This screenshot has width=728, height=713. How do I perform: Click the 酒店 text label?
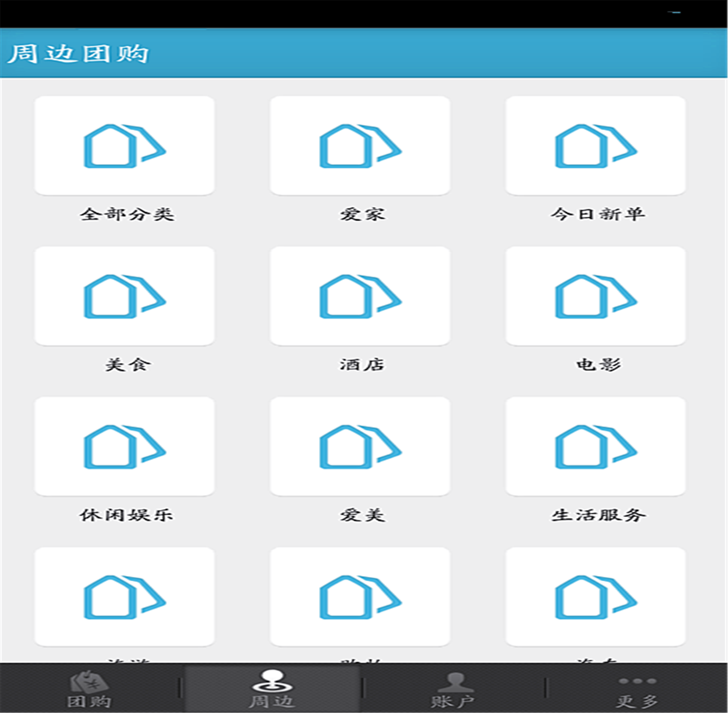pos(362,365)
